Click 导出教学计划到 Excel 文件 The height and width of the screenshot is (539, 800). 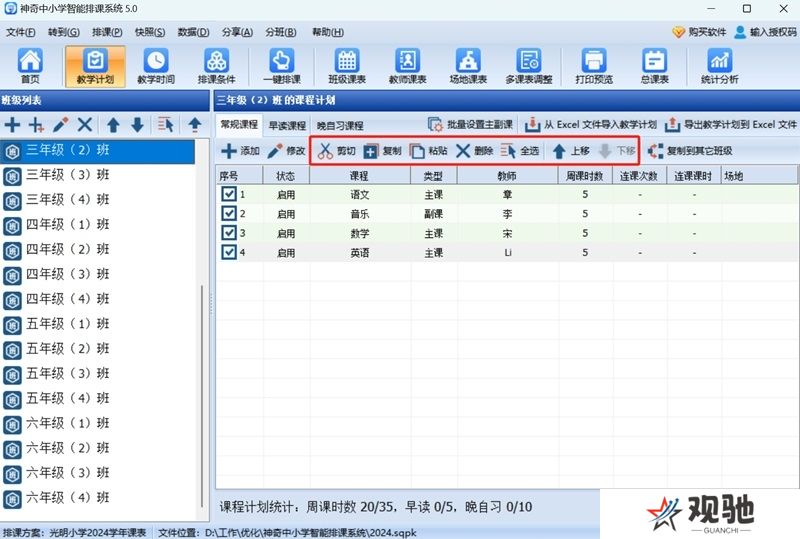(731, 125)
